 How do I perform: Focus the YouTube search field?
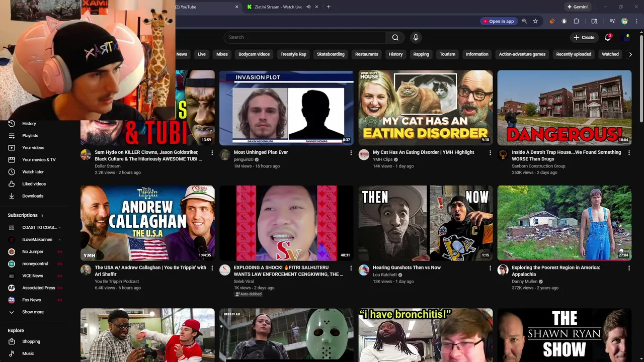[x=305, y=37]
